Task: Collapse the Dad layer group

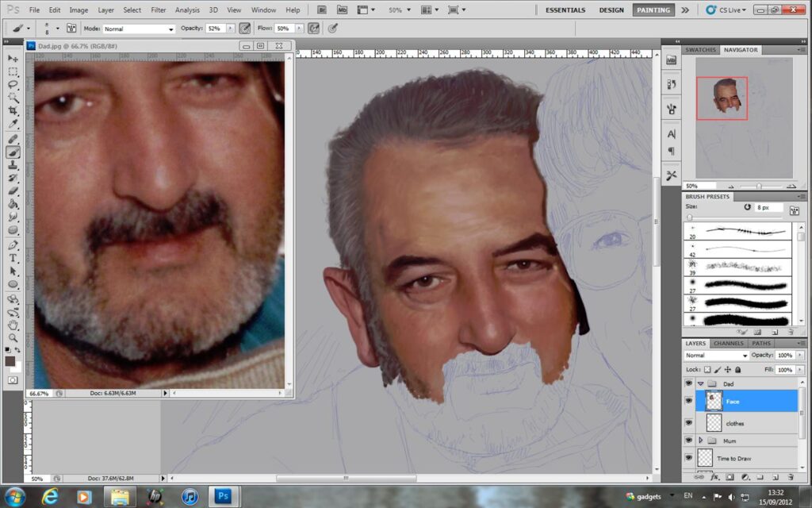Action: point(701,383)
